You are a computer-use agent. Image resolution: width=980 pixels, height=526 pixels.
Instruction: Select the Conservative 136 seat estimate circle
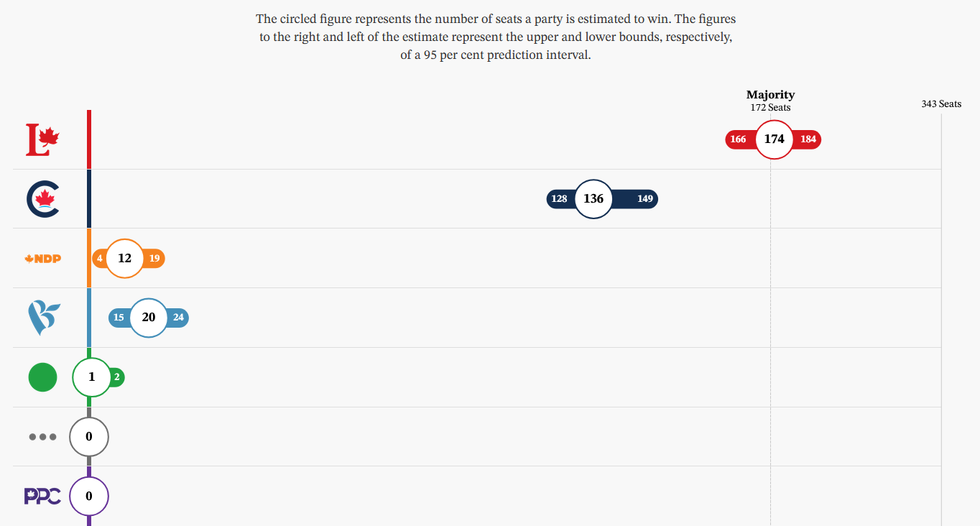593,199
